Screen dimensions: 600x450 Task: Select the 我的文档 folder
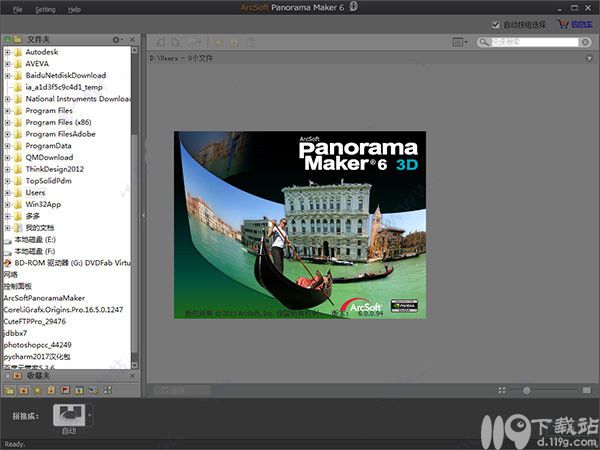[x=40, y=228]
